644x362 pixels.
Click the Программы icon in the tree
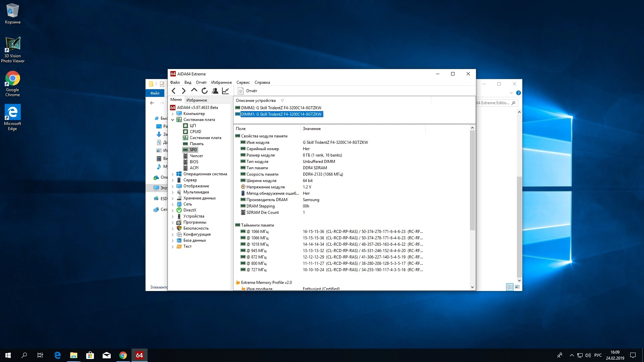point(179,222)
